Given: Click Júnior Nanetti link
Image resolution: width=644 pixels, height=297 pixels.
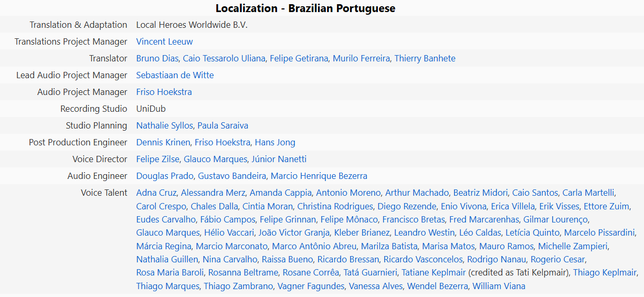Looking at the screenshot, I should tap(279, 159).
